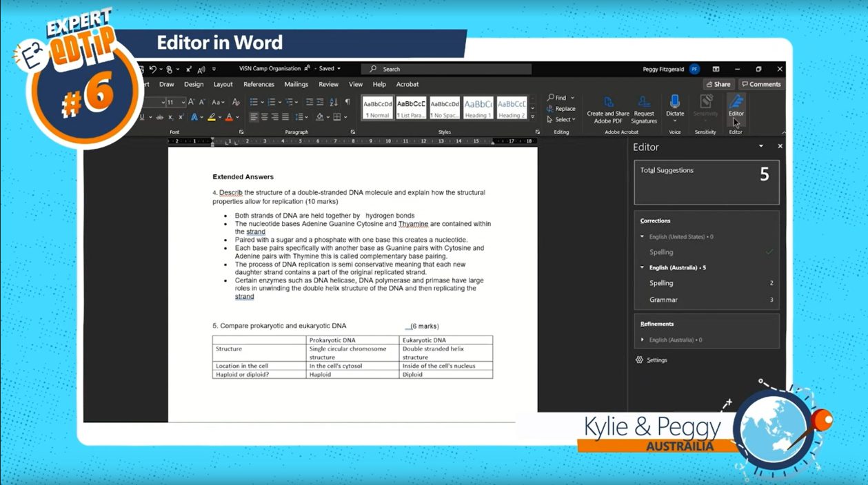The width and height of the screenshot is (868, 485).
Task: Click the PF account avatar
Action: coord(694,69)
